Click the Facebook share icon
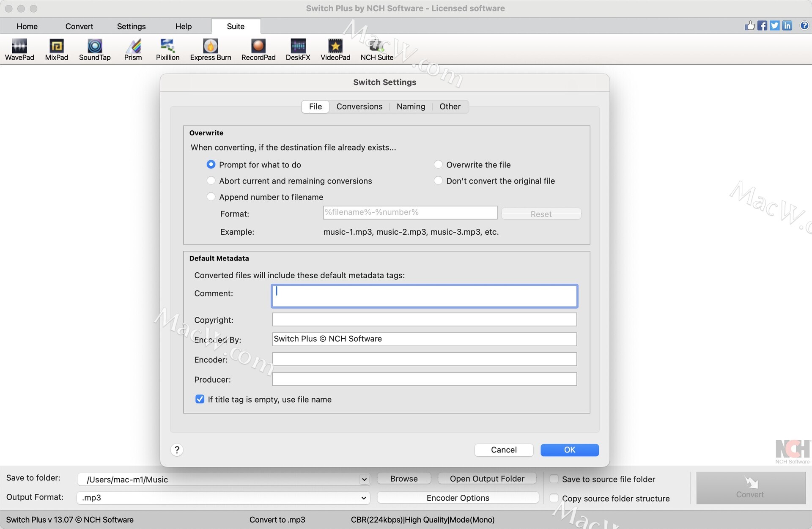Screen dimensions: 812x529 coord(762,26)
